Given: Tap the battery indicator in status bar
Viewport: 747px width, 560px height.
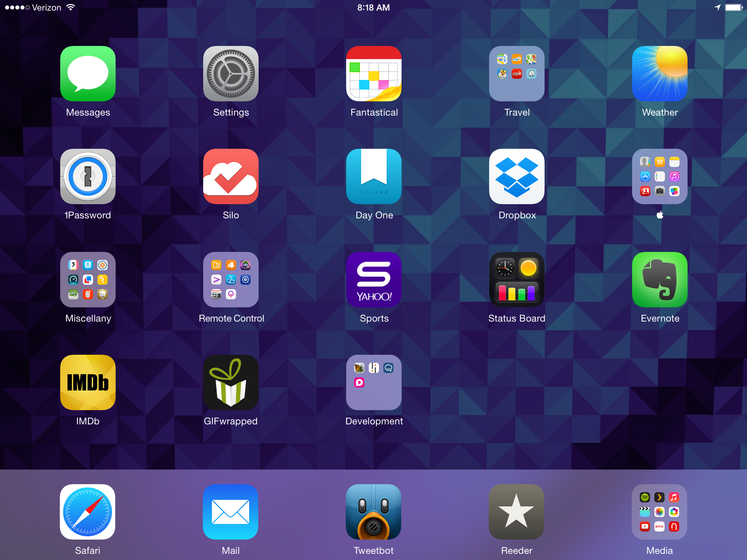Looking at the screenshot, I should [x=734, y=8].
